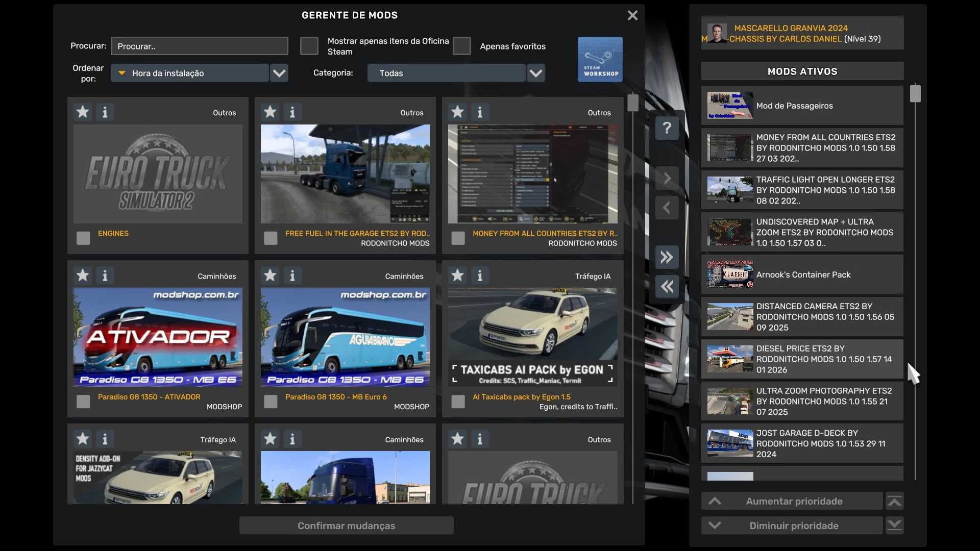Click the move-to-bottom priority icon
The image size is (980, 551).
pyautogui.click(x=894, y=525)
